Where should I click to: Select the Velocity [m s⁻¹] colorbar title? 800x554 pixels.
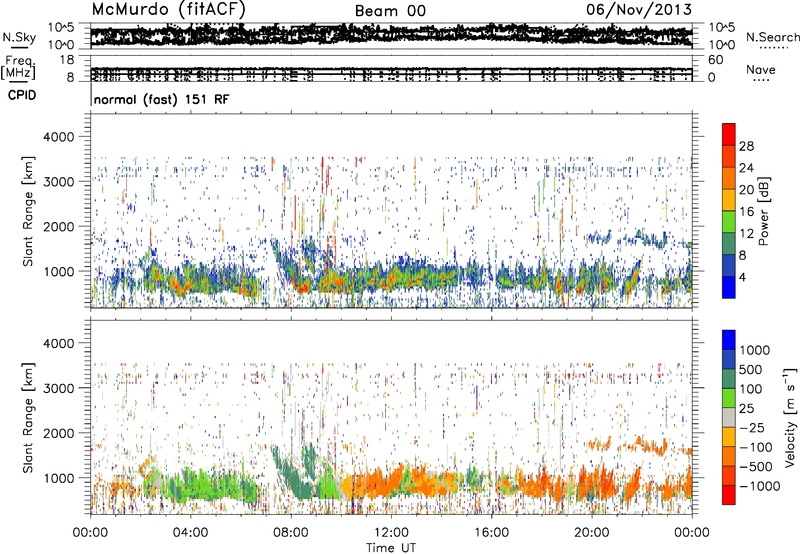790,417
